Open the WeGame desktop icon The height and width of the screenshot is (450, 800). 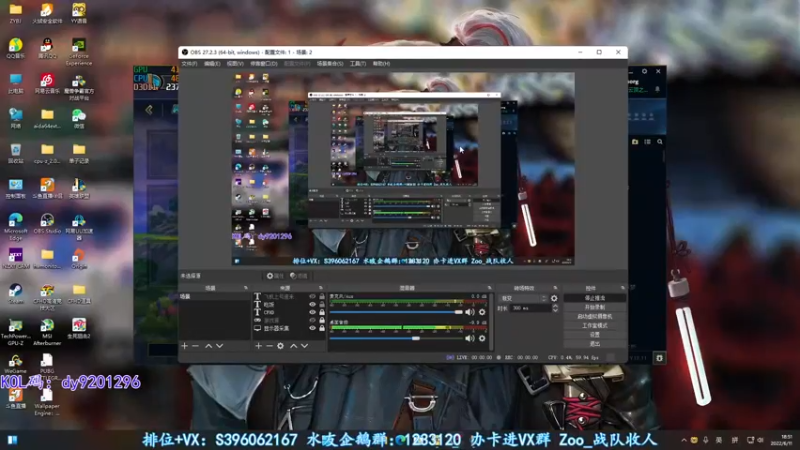[x=15, y=363]
